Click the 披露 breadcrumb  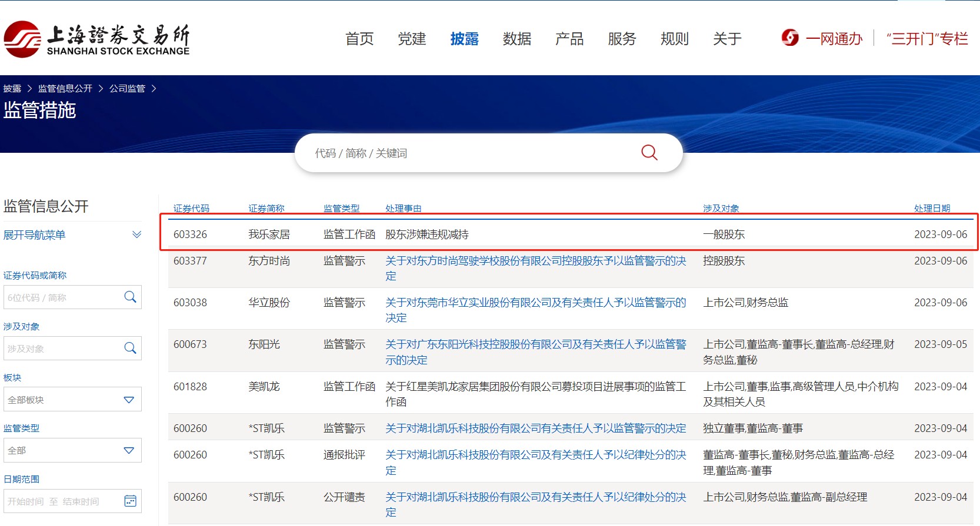coord(12,89)
